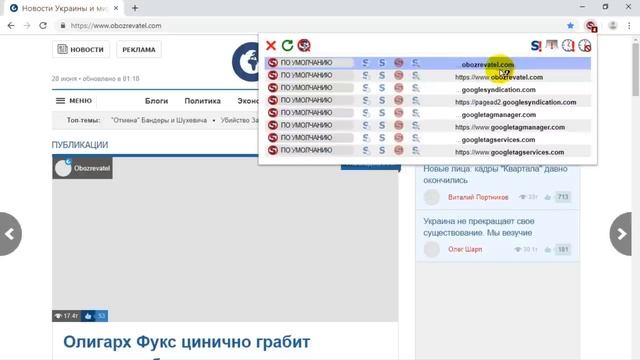Select the default preset for https://www.googletagservices.com
The image size is (640, 360).
tap(310, 150)
